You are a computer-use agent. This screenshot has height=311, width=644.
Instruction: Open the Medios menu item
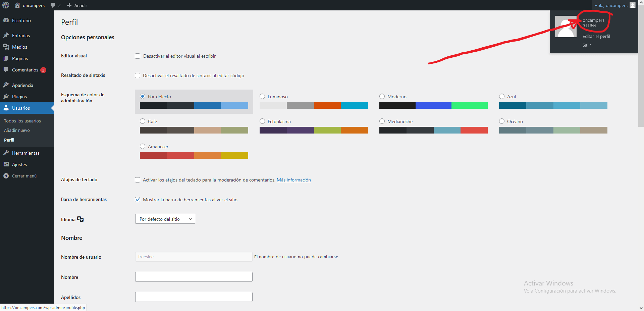[27, 47]
